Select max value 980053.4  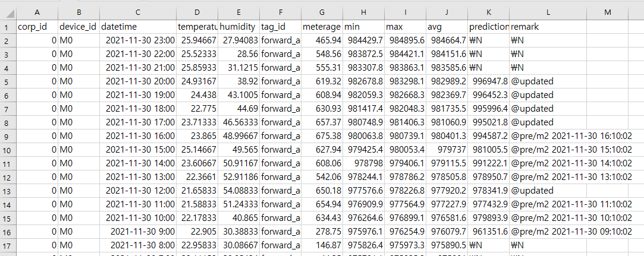405,149
